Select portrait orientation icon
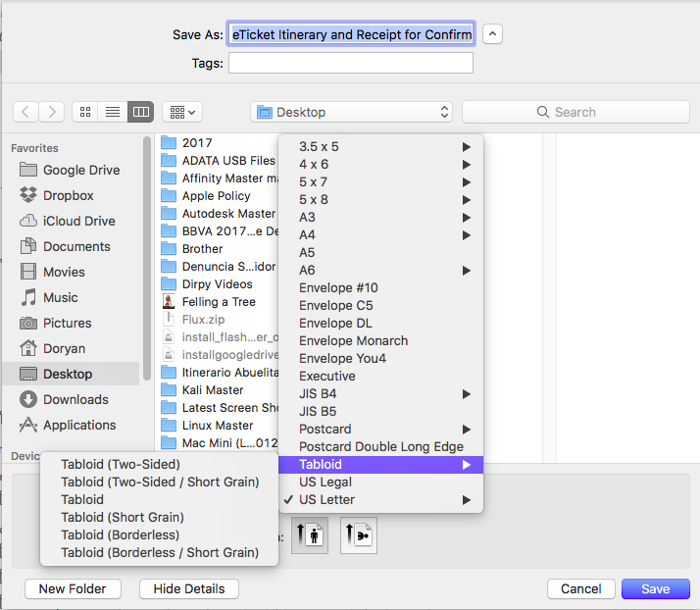Image resolution: width=700 pixels, height=610 pixels. pyautogui.click(x=310, y=535)
